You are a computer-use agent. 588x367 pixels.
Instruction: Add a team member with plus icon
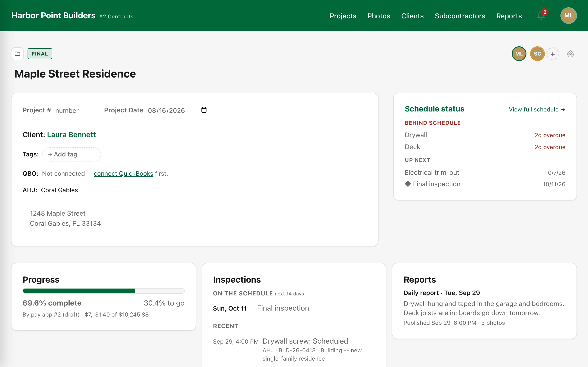tap(553, 54)
